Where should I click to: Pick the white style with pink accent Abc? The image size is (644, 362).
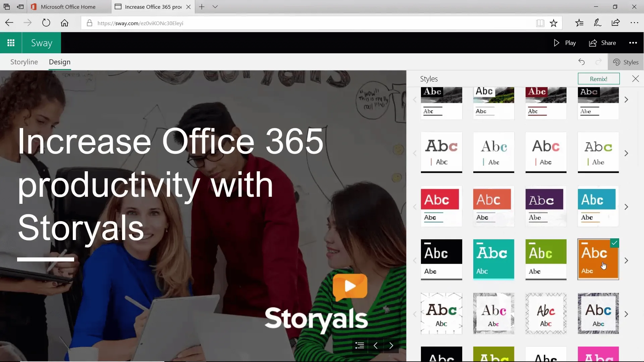(x=441, y=153)
